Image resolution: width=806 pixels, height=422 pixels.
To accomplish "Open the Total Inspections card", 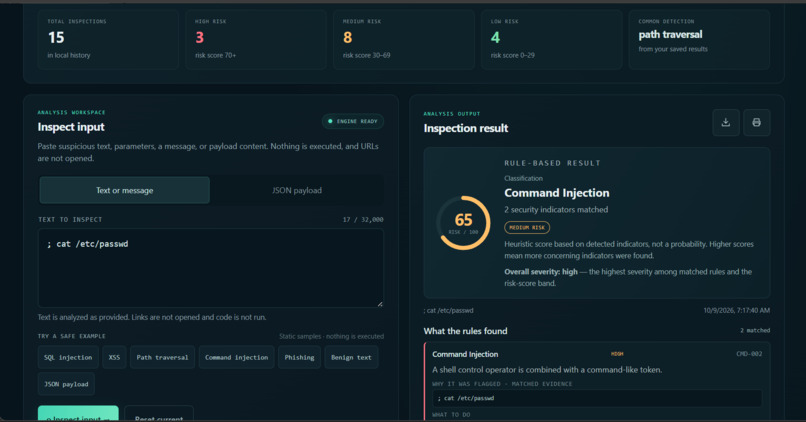I will [x=108, y=39].
